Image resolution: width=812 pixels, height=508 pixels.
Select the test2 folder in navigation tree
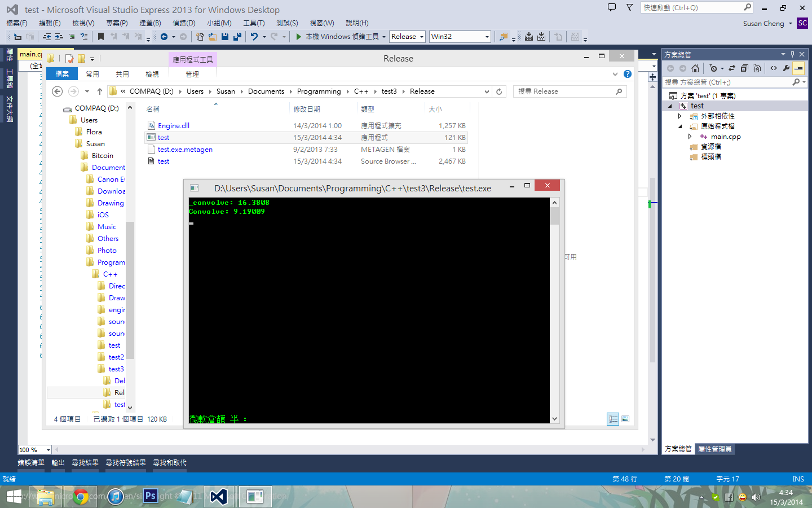coord(116,357)
